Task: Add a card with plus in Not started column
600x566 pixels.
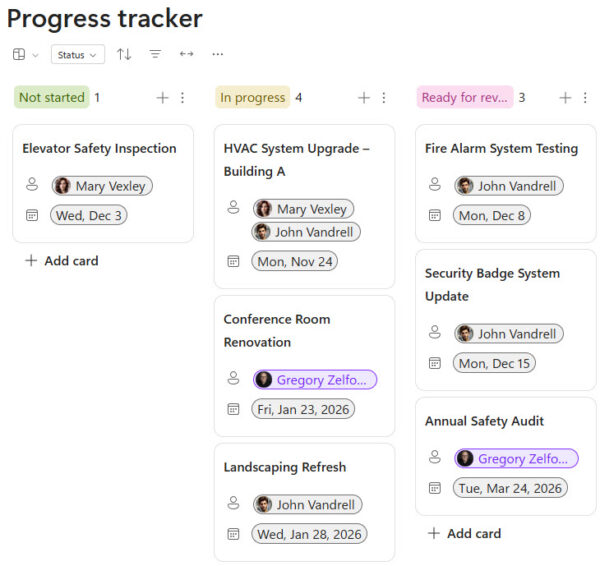Action: (163, 98)
